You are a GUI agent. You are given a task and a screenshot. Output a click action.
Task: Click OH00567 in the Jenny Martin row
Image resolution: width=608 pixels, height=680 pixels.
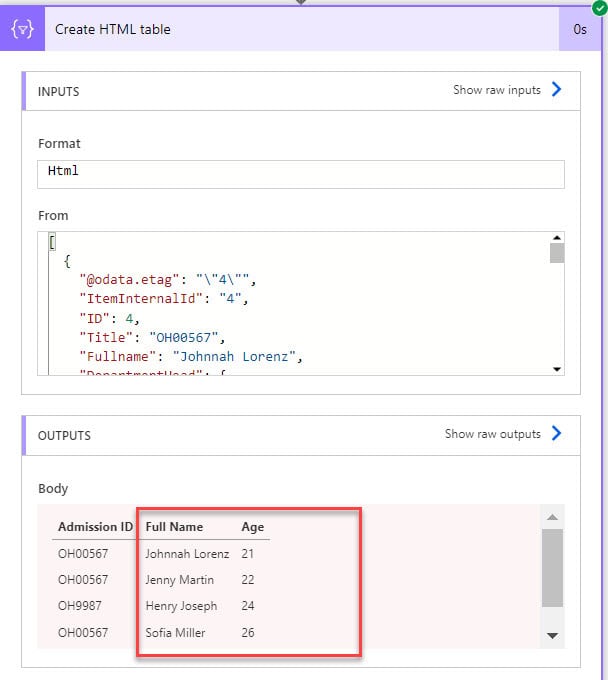(x=83, y=580)
